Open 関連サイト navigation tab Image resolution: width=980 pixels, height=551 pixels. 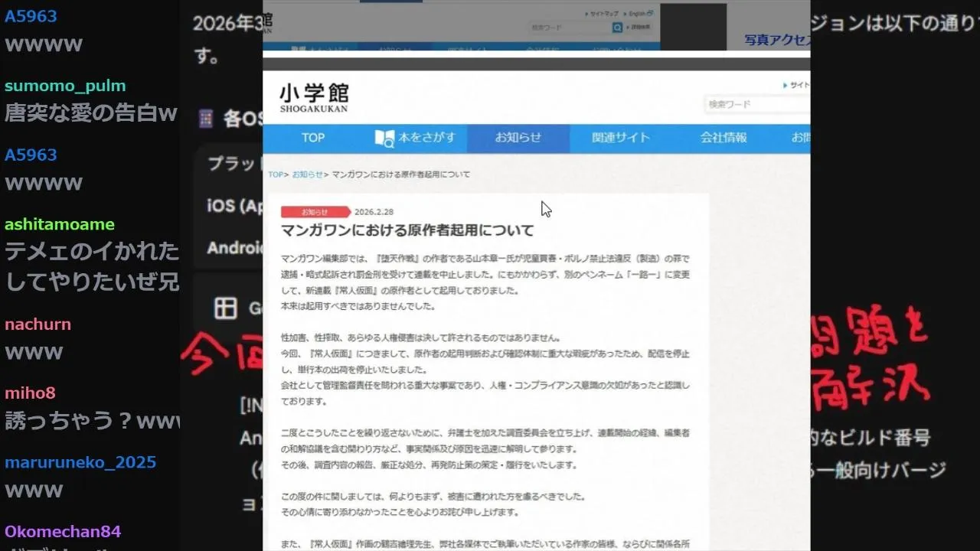pos(621,139)
